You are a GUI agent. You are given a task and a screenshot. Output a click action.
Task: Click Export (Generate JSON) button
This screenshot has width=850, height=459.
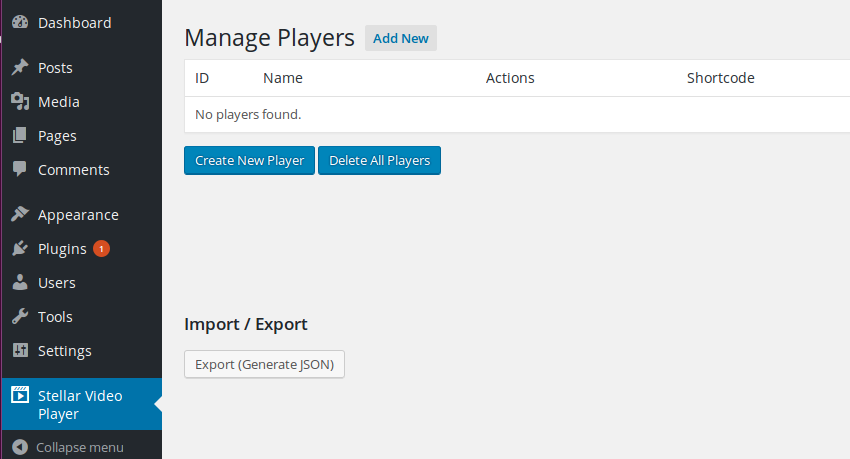[x=265, y=364]
